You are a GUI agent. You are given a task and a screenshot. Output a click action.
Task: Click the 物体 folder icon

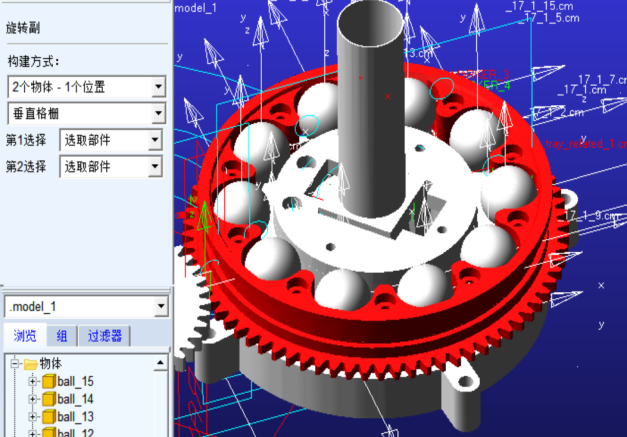pyautogui.click(x=30, y=364)
